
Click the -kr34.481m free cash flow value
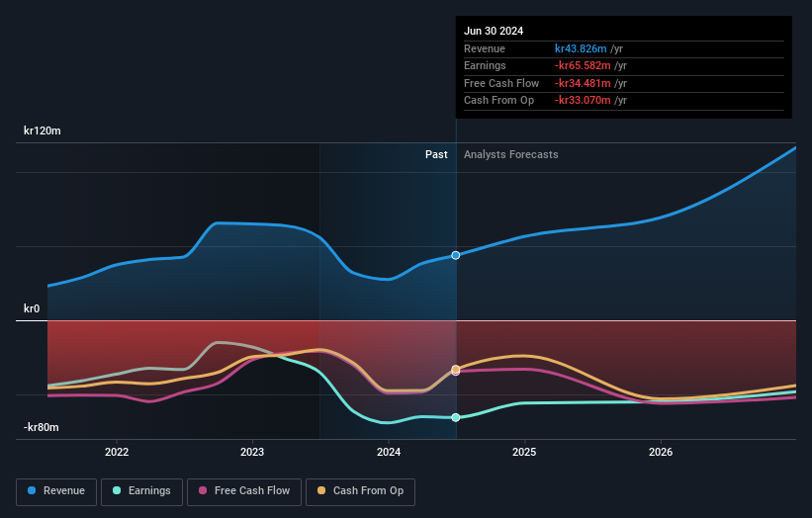pos(583,83)
